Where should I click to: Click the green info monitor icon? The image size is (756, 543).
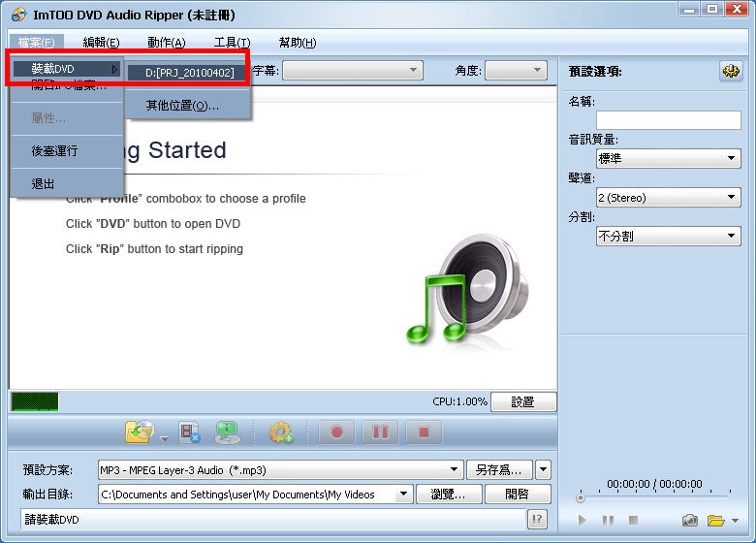pos(227,432)
